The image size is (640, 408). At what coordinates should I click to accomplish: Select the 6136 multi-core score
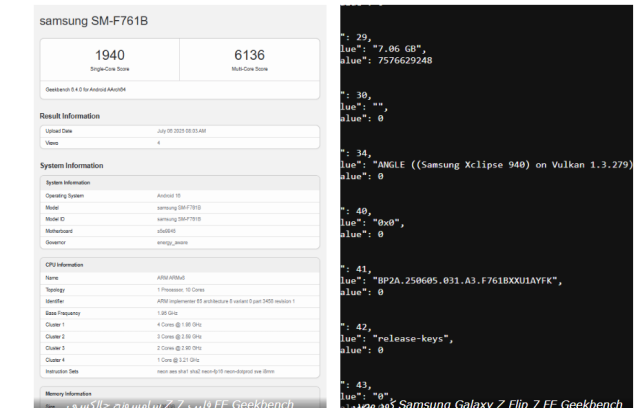pos(249,55)
